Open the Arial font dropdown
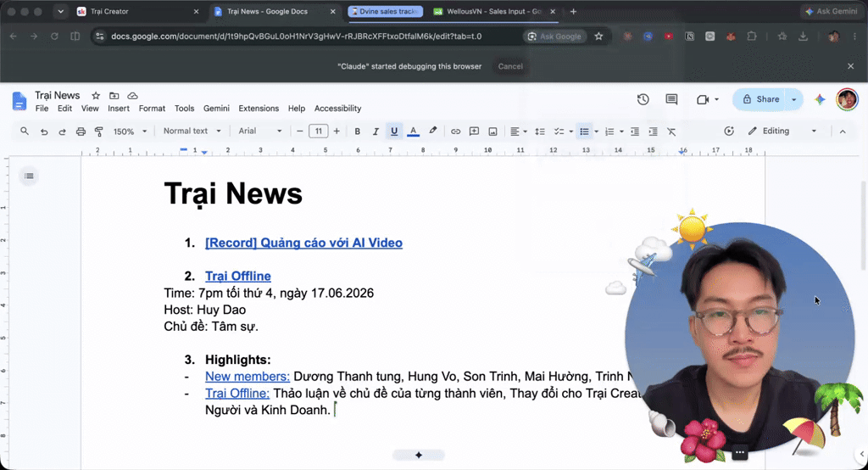Screen dimensions: 868x470 tap(260, 131)
